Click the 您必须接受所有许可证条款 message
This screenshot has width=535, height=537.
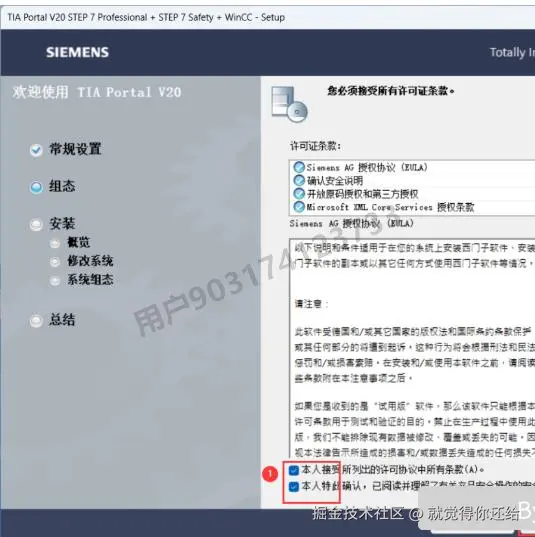point(391,91)
